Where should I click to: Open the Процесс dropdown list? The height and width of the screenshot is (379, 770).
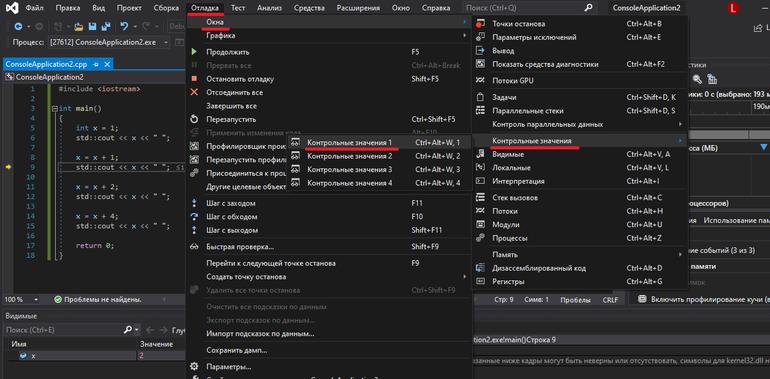tap(166, 43)
